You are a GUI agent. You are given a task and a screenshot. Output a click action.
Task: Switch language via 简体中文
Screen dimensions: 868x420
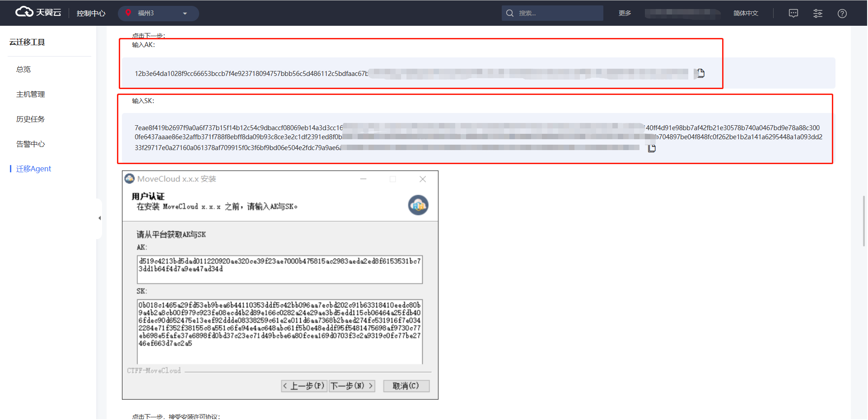(x=746, y=13)
